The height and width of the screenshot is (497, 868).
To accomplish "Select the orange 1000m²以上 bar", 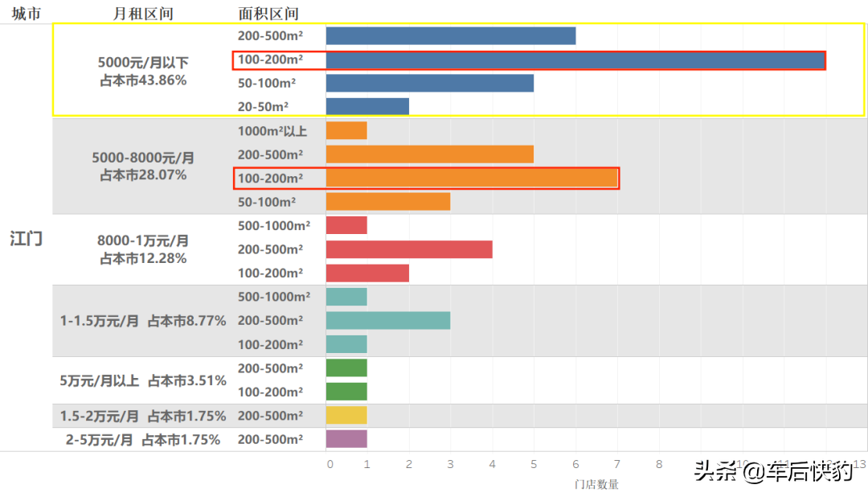I will 346,131.
